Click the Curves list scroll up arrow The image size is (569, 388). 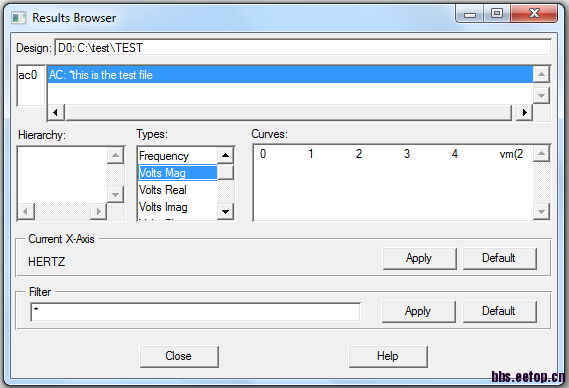tap(541, 154)
